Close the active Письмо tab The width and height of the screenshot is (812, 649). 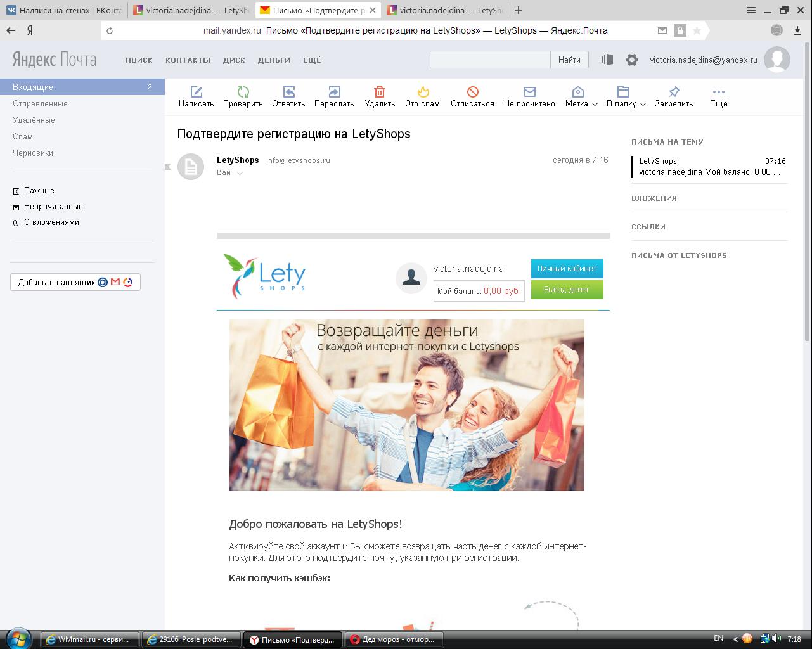click(x=373, y=10)
